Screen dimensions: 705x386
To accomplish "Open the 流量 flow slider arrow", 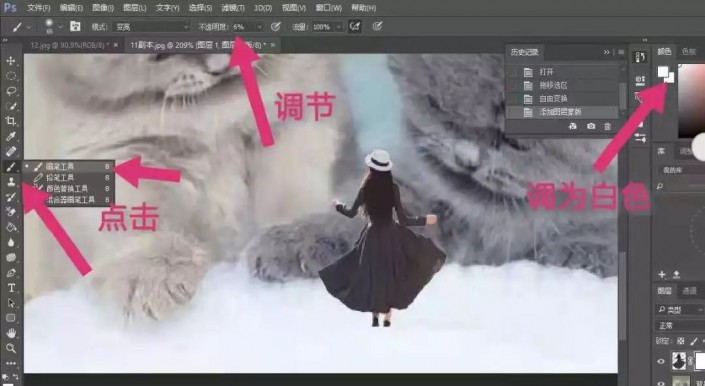I will coord(339,27).
